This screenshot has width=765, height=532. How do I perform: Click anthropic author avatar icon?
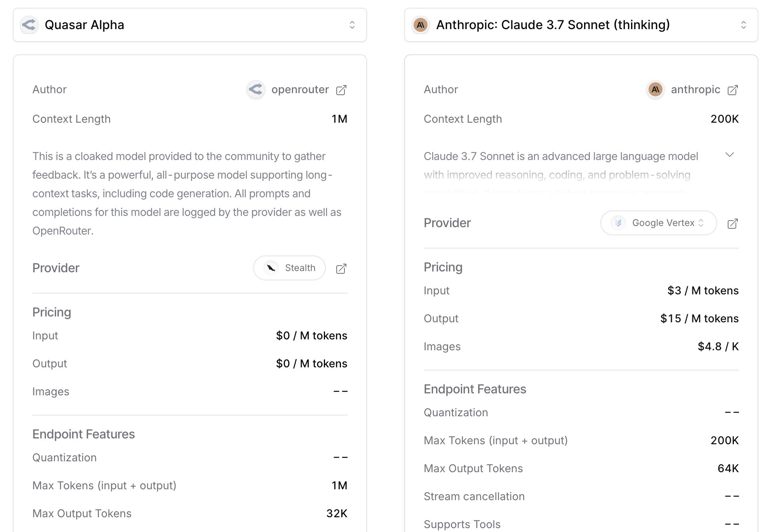[655, 90]
